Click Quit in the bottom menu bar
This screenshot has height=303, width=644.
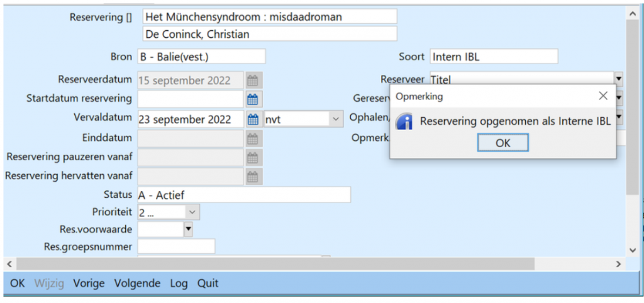coord(208,284)
